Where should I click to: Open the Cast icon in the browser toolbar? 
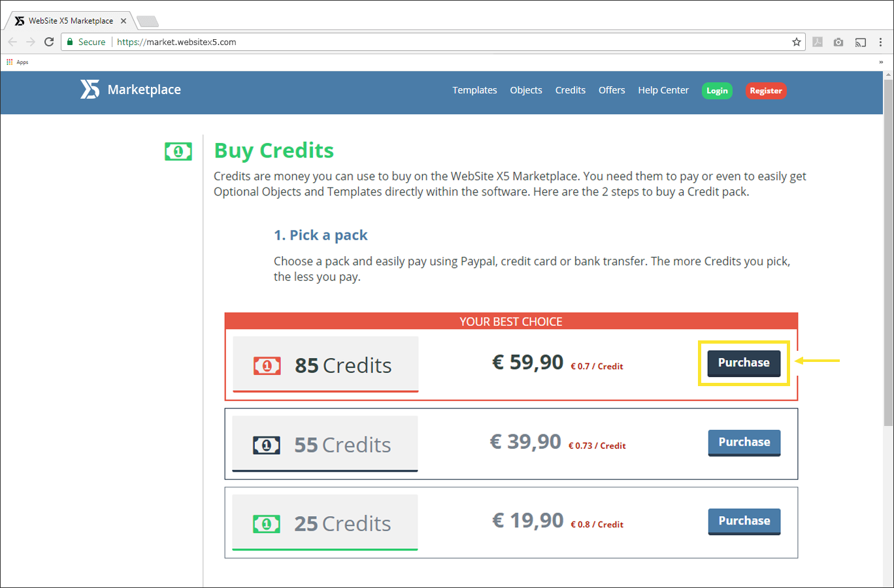point(861,42)
